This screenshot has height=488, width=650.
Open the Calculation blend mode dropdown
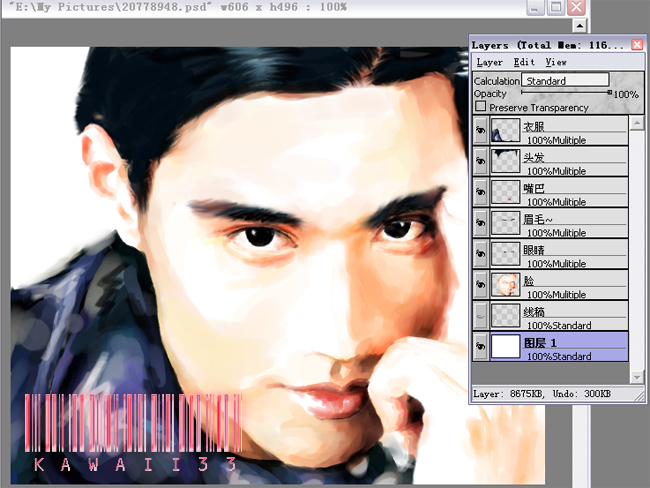pyautogui.click(x=565, y=80)
